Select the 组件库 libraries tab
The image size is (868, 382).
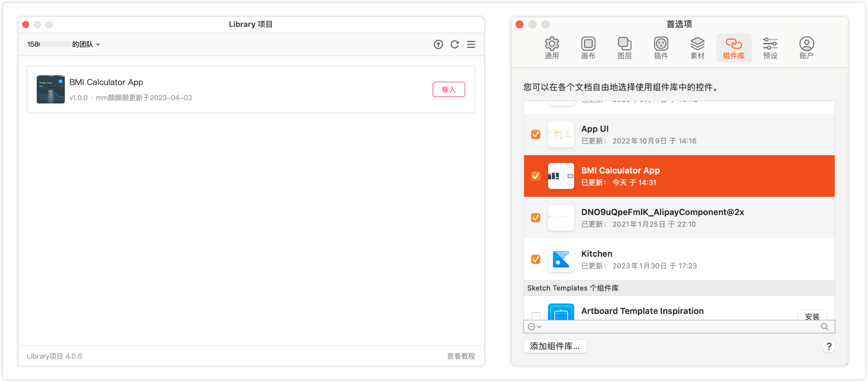tap(733, 48)
